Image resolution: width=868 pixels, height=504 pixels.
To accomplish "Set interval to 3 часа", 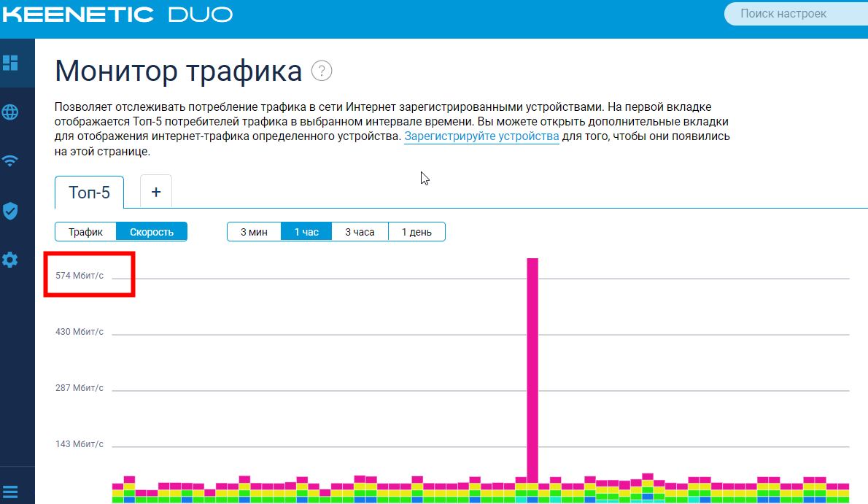I will tap(360, 232).
